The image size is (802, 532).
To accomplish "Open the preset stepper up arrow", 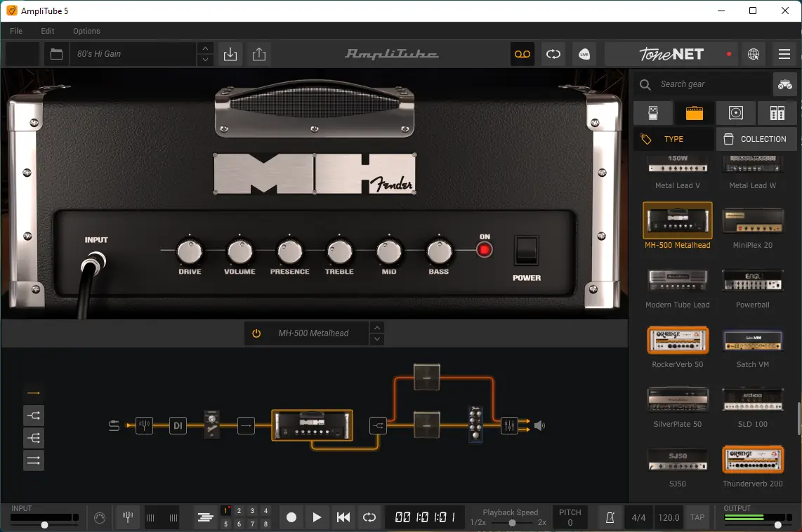I will 204,49.
